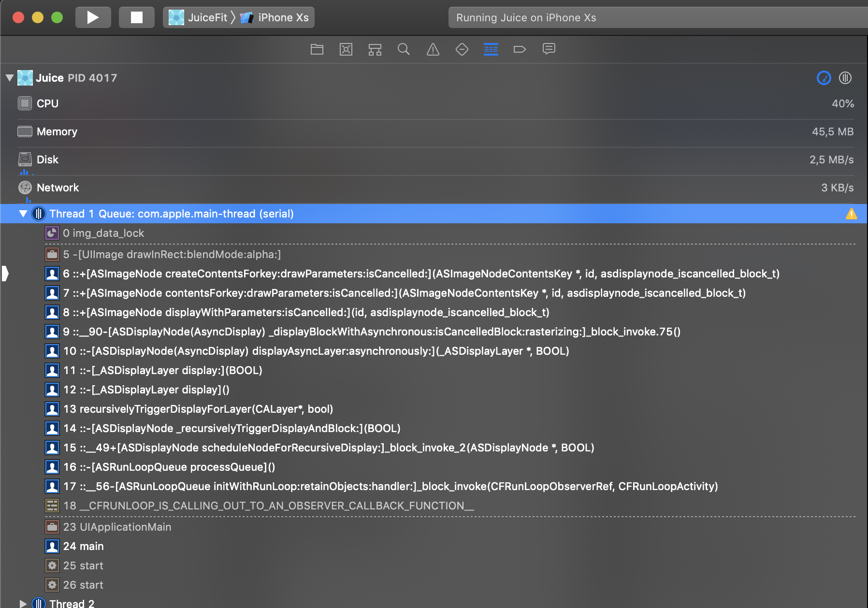868x608 pixels.
Task: Stop the running Juice app
Action: (x=137, y=17)
